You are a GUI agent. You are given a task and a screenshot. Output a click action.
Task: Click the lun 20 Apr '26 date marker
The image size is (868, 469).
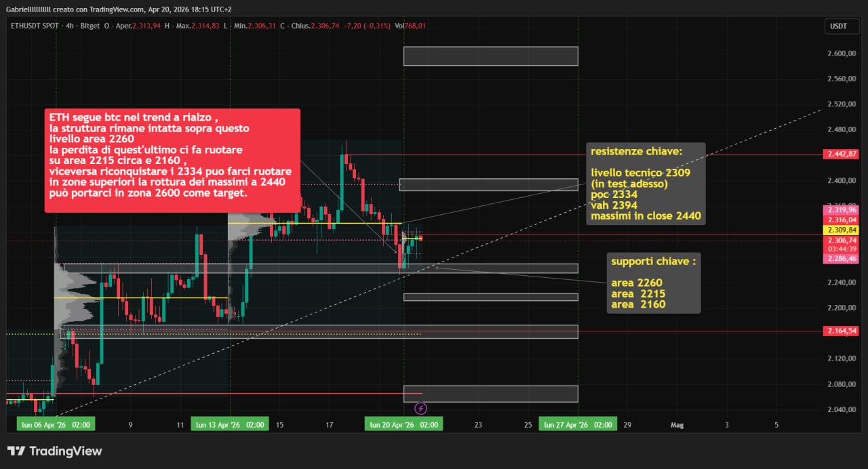(403, 424)
